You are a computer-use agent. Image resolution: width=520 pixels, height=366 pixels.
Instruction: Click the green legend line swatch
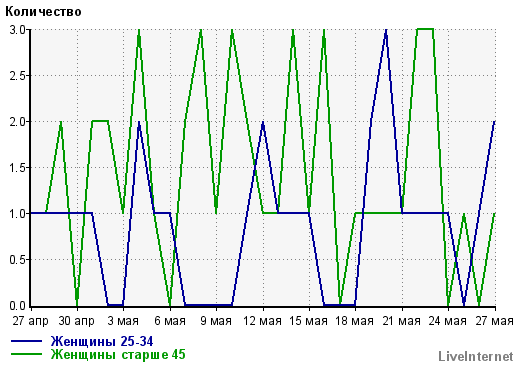tap(26, 354)
